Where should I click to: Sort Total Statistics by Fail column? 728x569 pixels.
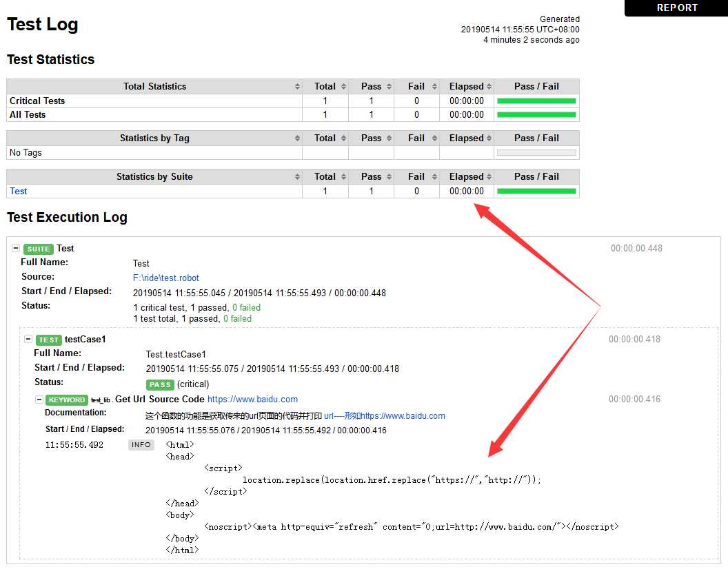tap(434, 87)
